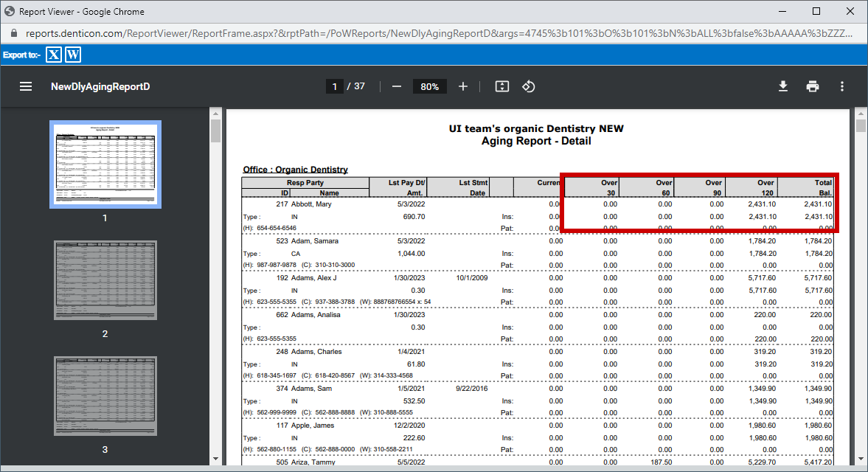Click the current page number field
The image size is (868, 472).
tap(335, 86)
